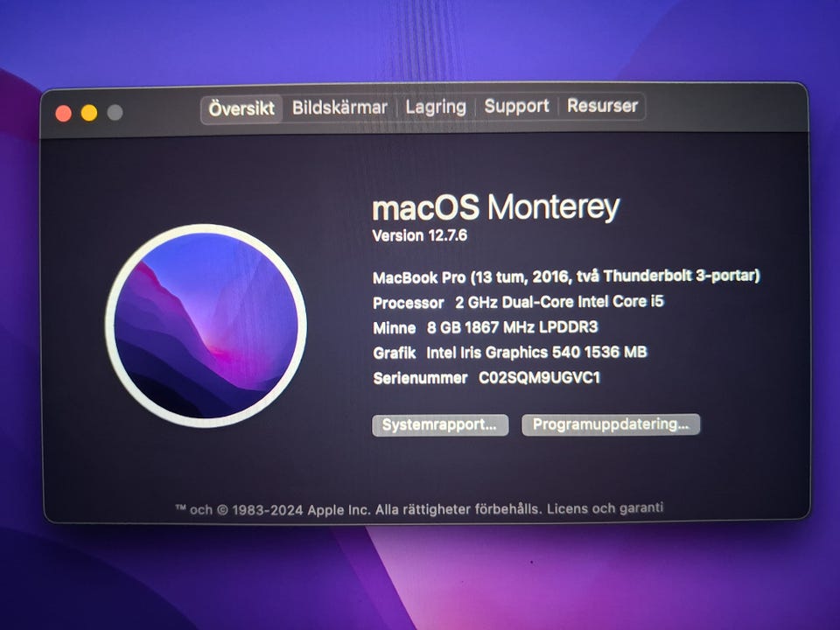Switch to the Översikt tab
This screenshot has height=630, width=840.
[x=241, y=108]
